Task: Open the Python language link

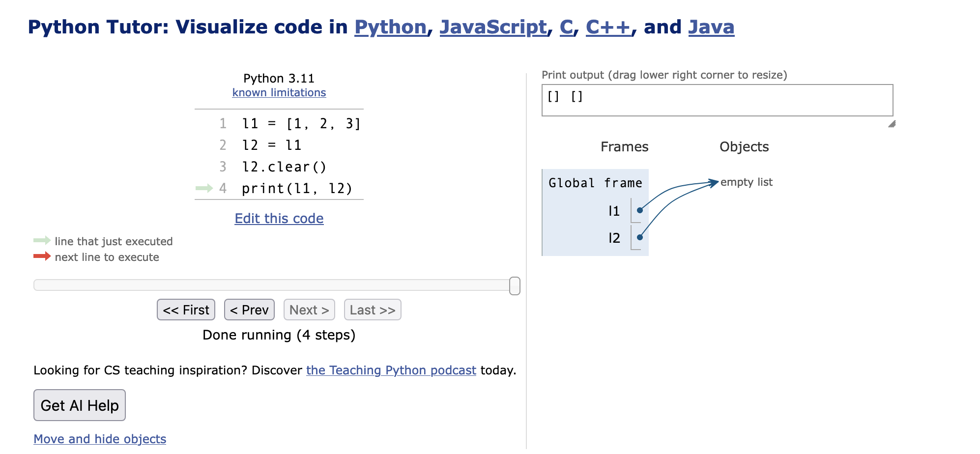Action: tap(390, 27)
